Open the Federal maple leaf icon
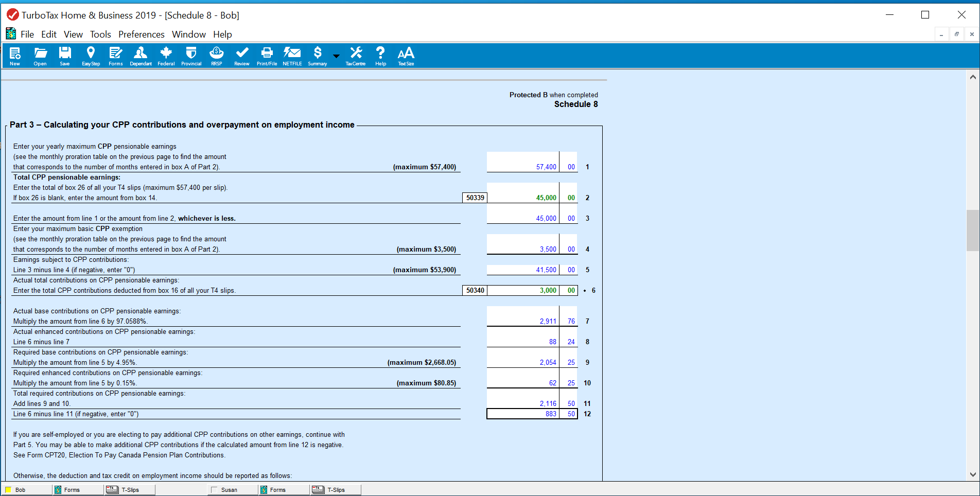This screenshot has width=980, height=496. pyautogui.click(x=166, y=56)
